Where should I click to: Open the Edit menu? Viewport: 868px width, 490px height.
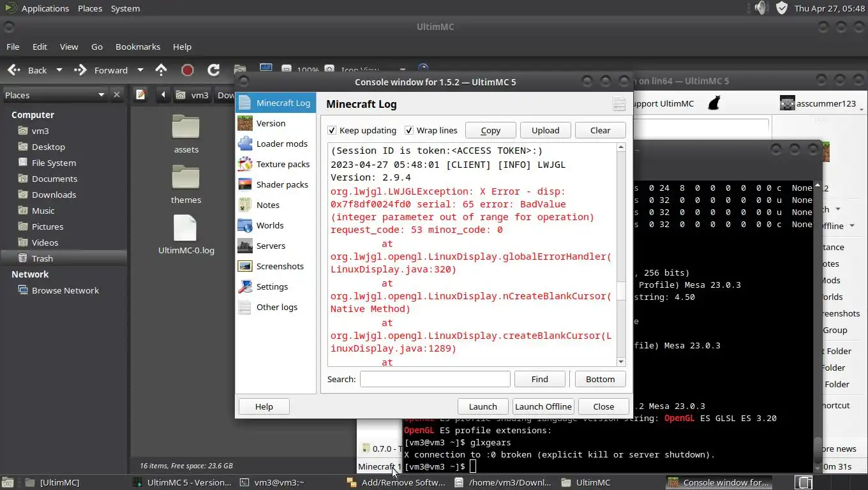tap(40, 47)
